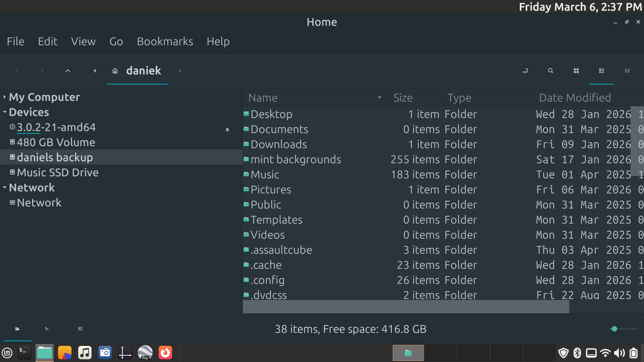
Task: Show tree view in sidebar
Action: pyautogui.click(x=47, y=329)
